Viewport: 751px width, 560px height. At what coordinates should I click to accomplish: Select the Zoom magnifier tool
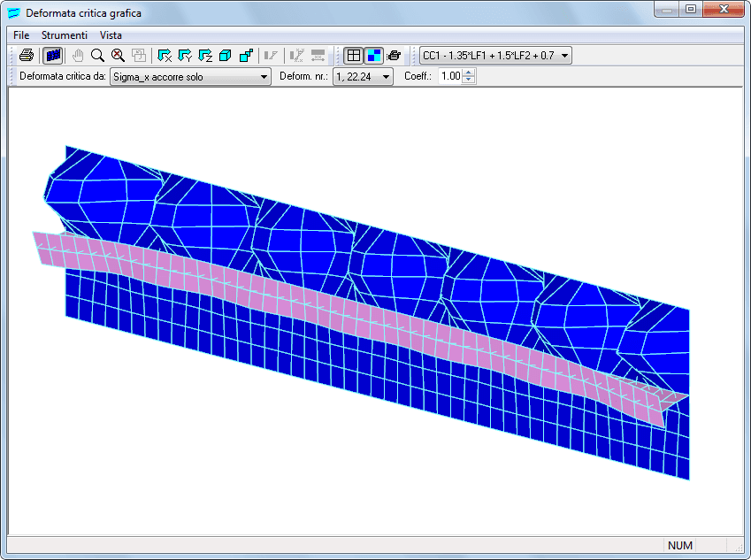tap(97, 56)
